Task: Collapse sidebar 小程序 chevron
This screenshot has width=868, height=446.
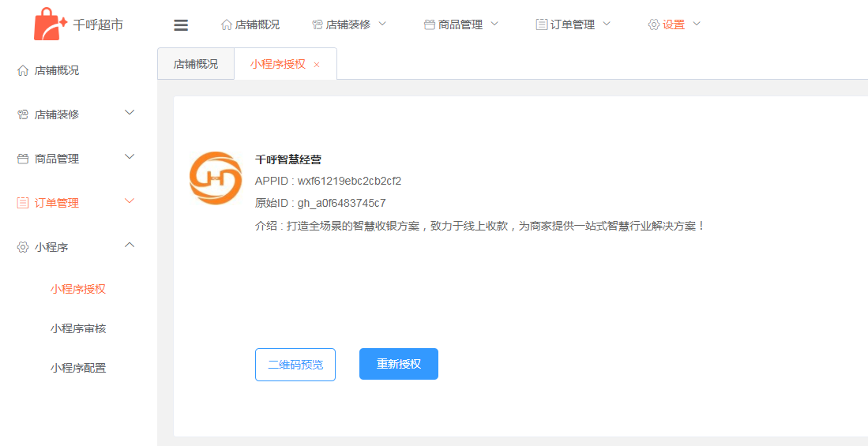Action: [130, 245]
